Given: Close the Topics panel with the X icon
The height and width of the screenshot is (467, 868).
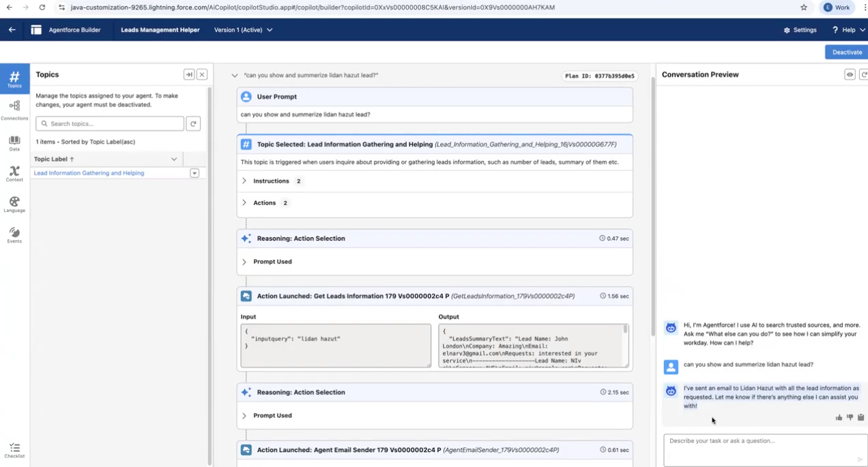Looking at the screenshot, I should [x=202, y=74].
